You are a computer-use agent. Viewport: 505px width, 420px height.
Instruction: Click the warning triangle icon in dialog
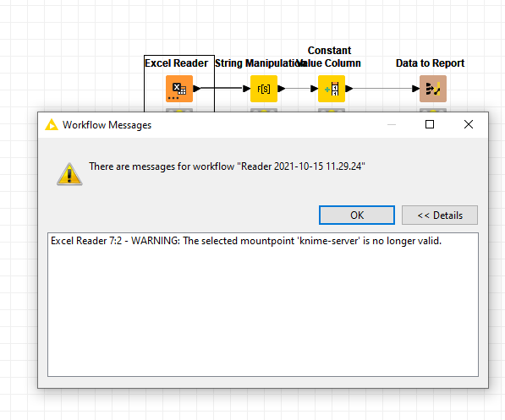pos(69,174)
